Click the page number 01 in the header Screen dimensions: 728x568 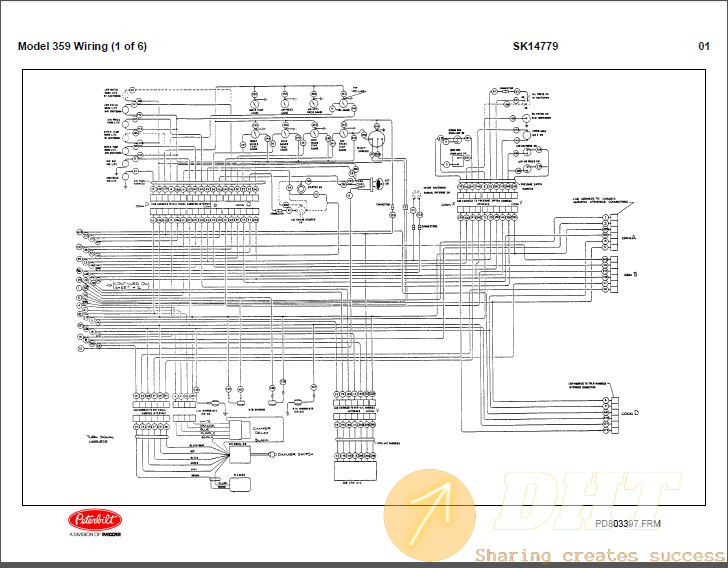[704, 46]
